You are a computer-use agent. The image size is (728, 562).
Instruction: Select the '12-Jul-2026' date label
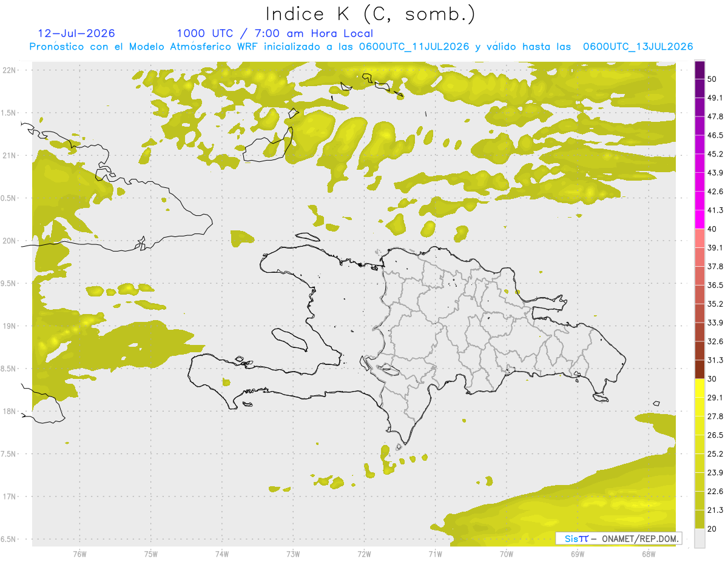(x=76, y=33)
